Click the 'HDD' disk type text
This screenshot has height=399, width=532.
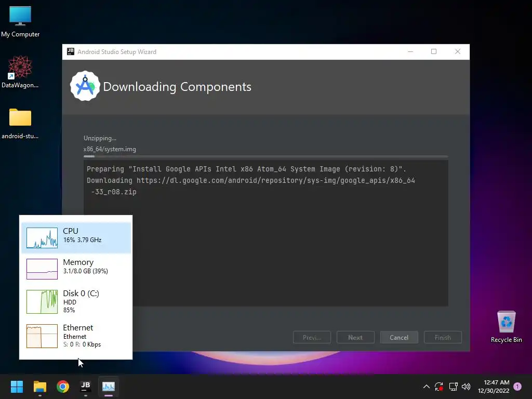click(70, 302)
